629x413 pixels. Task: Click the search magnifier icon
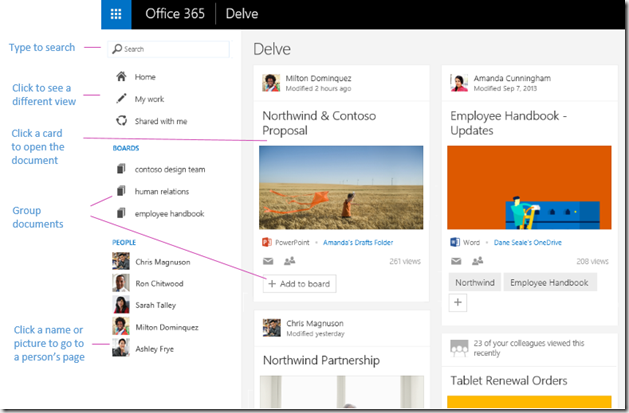pos(117,49)
